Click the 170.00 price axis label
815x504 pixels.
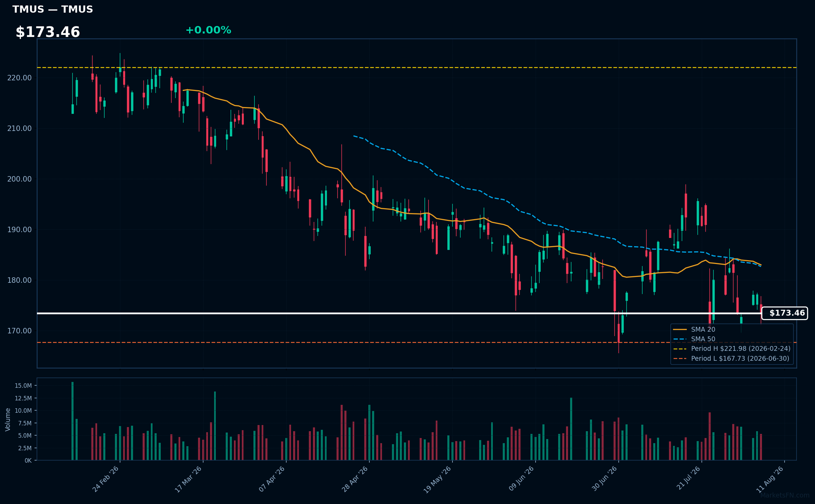pyautogui.click(x=19, y=331)
